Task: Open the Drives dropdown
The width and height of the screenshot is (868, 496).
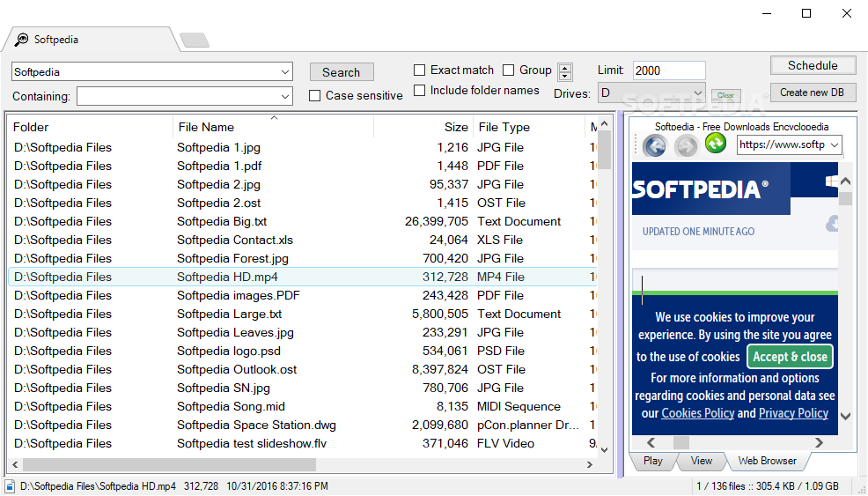Action: [698, 93]
